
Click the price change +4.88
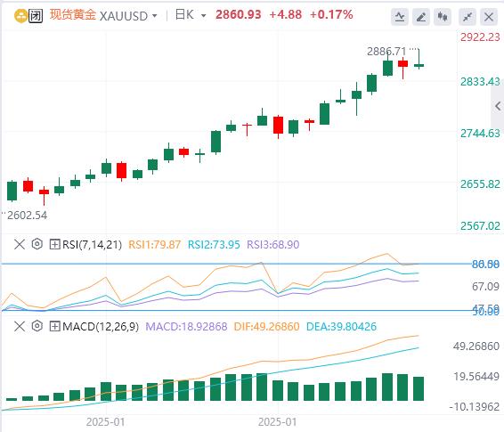coord(286,15)
